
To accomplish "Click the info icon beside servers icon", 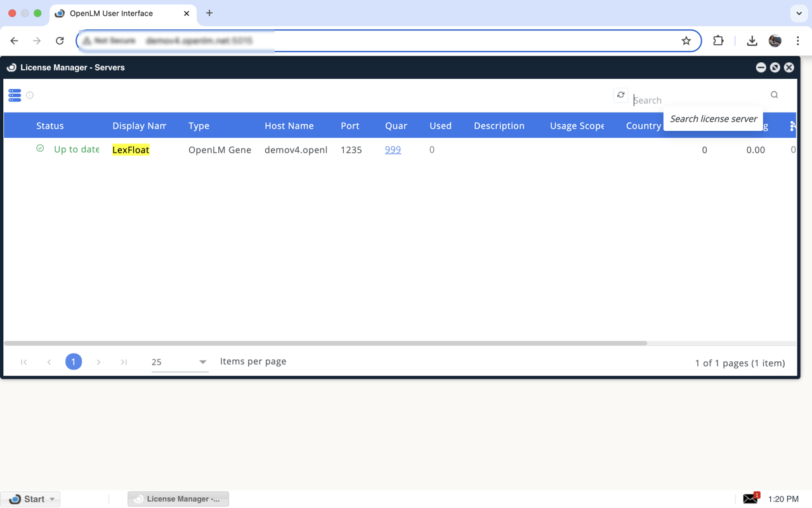I will point(30,95).
